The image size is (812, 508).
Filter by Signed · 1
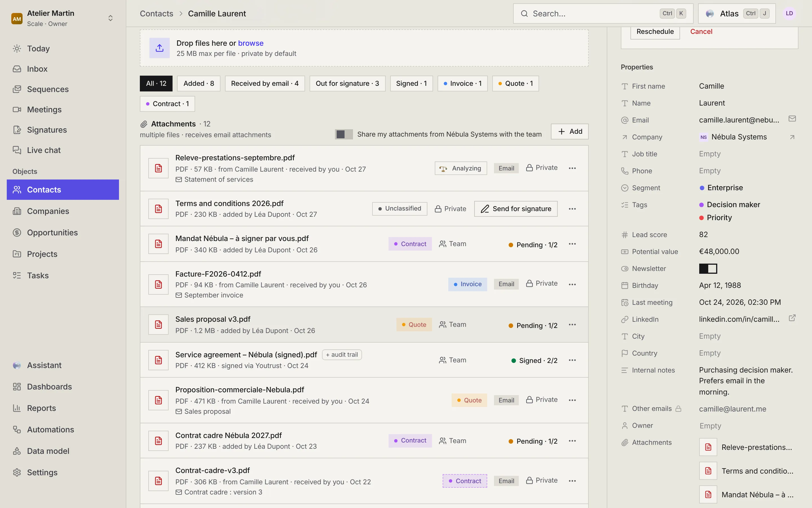click(411, 83)
